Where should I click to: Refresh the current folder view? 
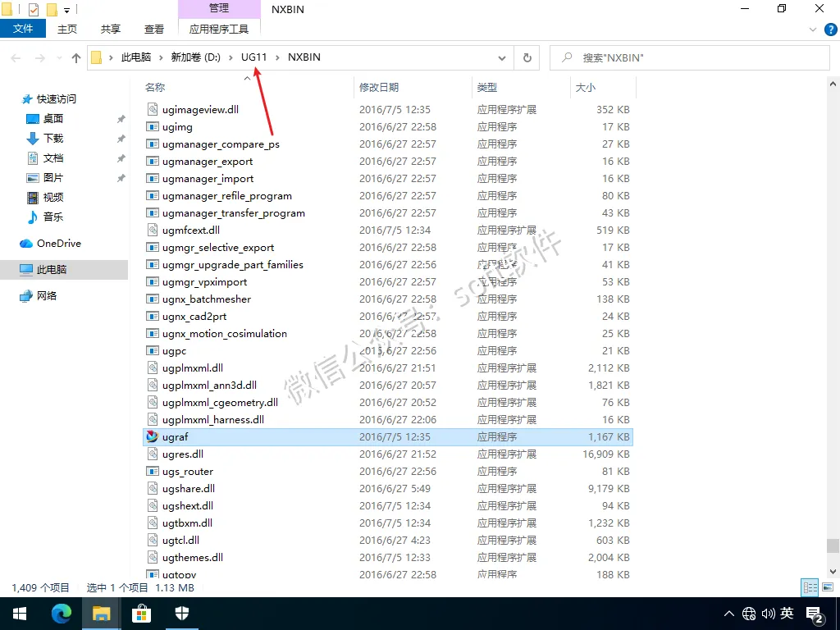[527, 58]
